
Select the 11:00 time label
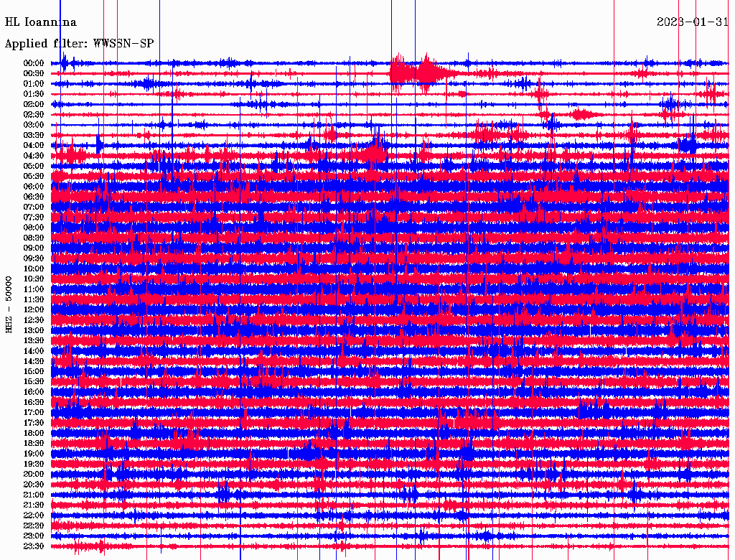pos(34,289)
